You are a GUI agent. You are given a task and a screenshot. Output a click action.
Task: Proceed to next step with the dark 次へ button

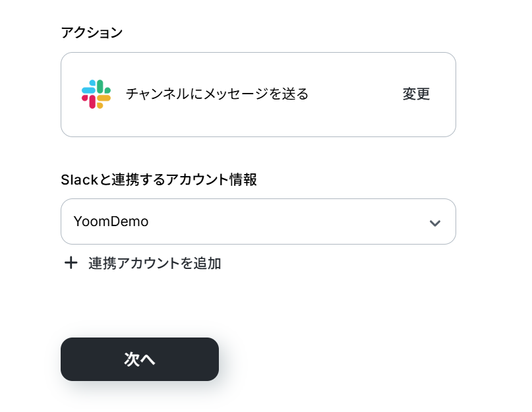pos(140,359)
